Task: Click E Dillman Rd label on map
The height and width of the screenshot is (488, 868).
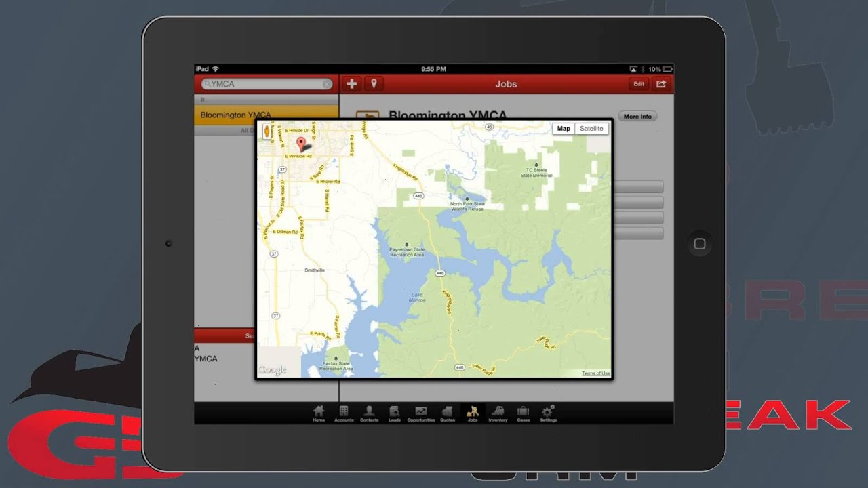Action: [283, 232]
